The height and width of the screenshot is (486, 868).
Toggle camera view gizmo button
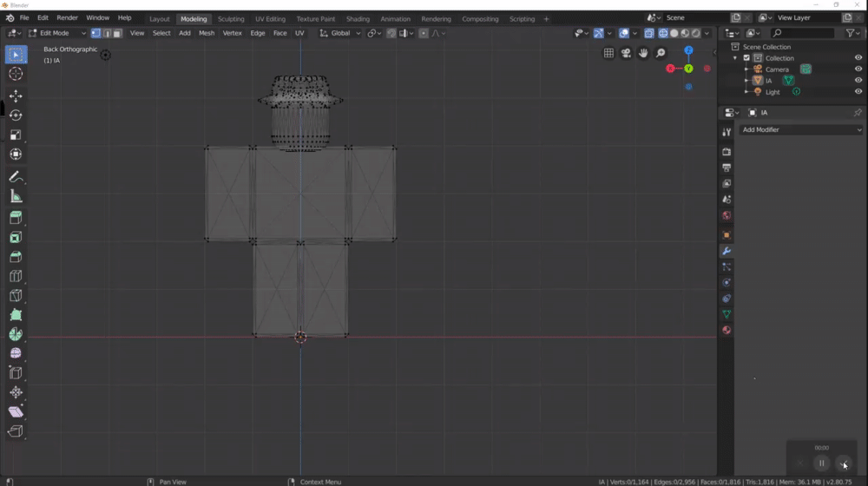coord(626,54)
